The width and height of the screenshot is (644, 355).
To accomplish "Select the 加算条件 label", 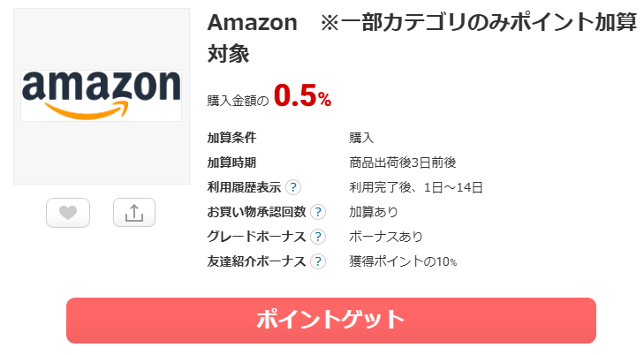I will click(x=231, y=138).
